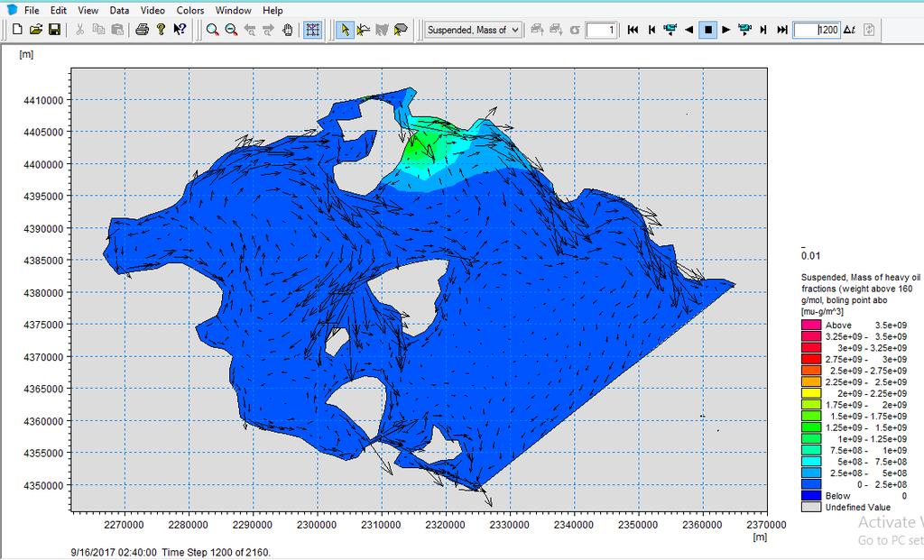Click the vector scale value 0.01
924x560 pixels.
click(x=810, y=255)
